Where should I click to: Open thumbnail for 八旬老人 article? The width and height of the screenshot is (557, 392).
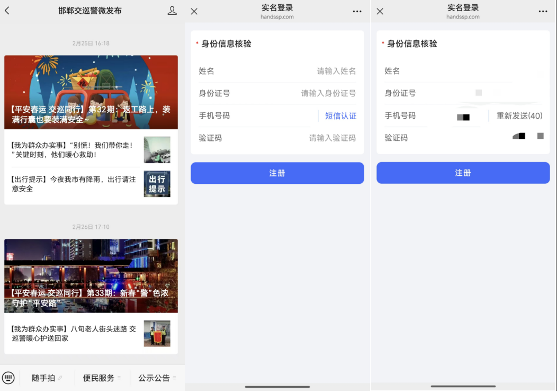pyautogui.click(x=157, y=334)
